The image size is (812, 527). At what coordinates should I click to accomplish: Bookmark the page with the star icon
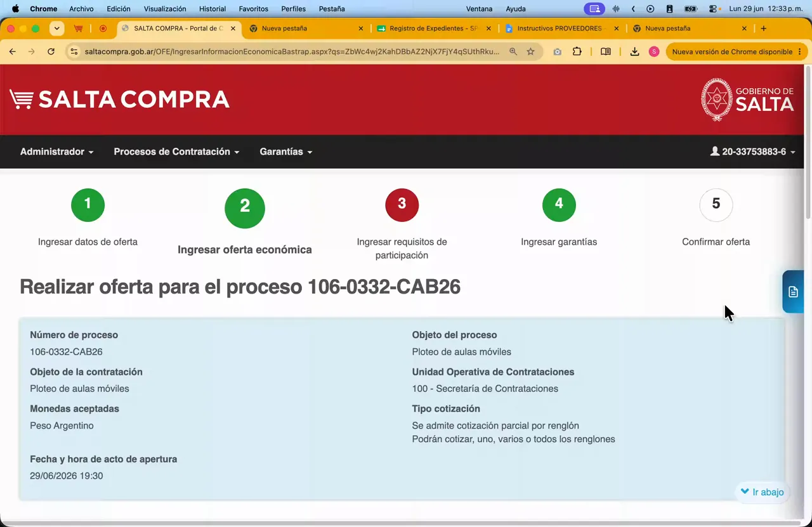pyautogui.click(x=531, y=51)
